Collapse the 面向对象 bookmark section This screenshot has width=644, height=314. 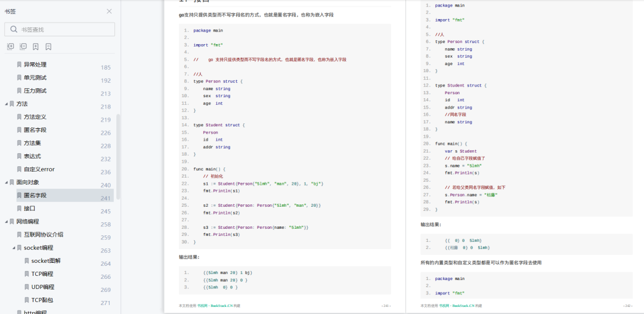coord(6,182)
